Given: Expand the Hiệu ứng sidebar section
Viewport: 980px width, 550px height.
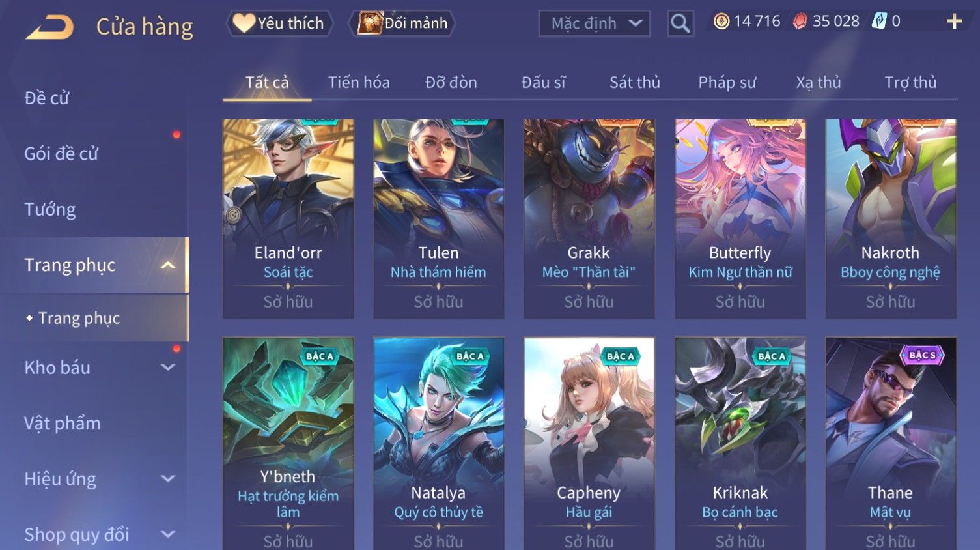Looking at the screenshot, I should pyautogui.click(x=168, y=479).
